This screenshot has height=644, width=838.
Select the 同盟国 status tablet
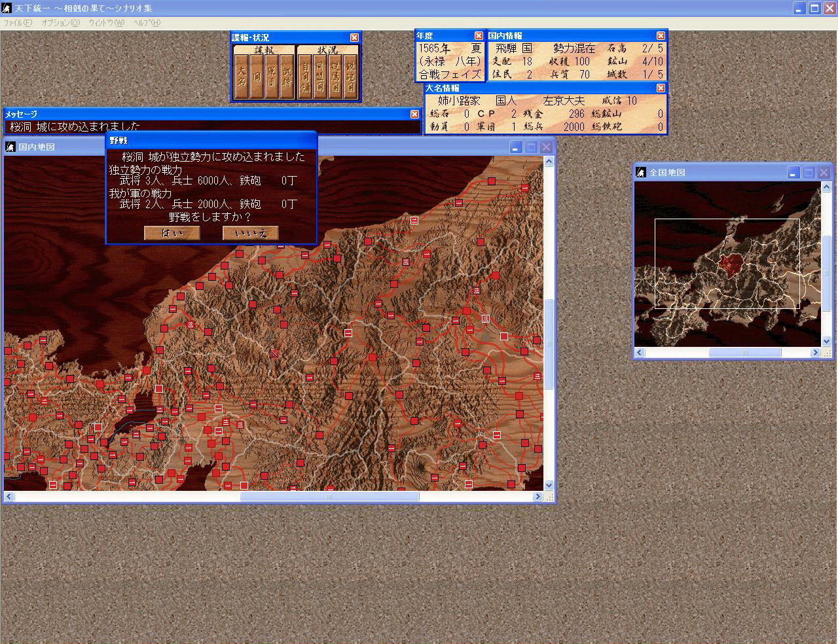pyautogui.click(x=320, y=77)
